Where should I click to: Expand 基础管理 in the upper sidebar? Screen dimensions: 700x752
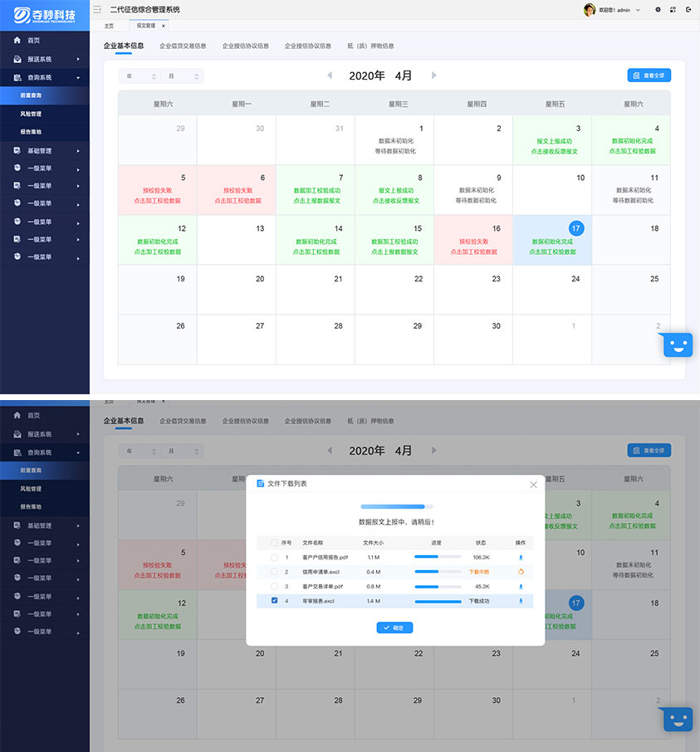(x=45, y=151)
